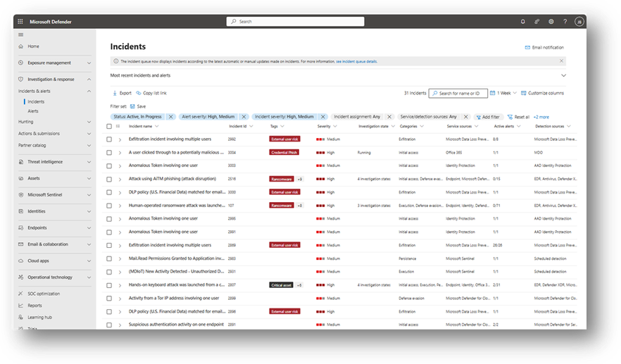Screen dimensions: 621x364
Task: Click the Add filter button
Action: [487, 117]
